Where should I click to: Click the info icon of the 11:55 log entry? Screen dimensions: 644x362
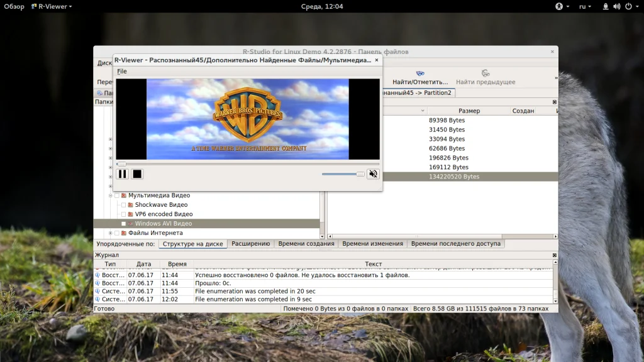click(x=97, y=292)
